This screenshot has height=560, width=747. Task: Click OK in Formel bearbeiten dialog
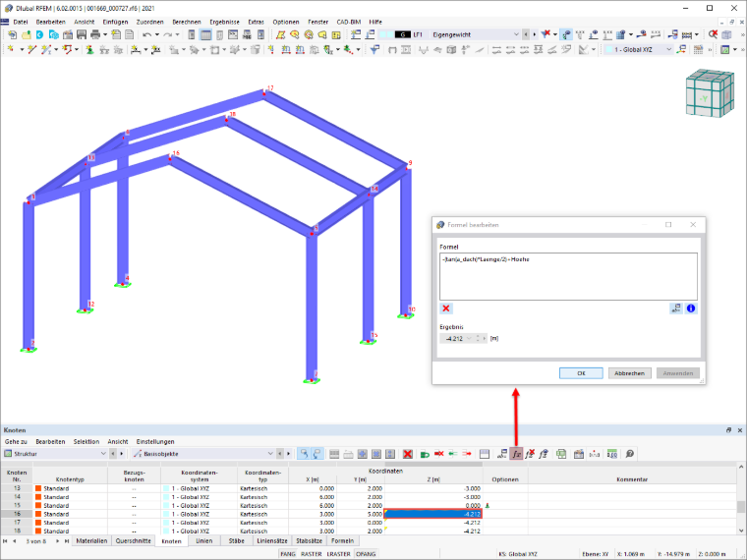click(x=581, y=373)
